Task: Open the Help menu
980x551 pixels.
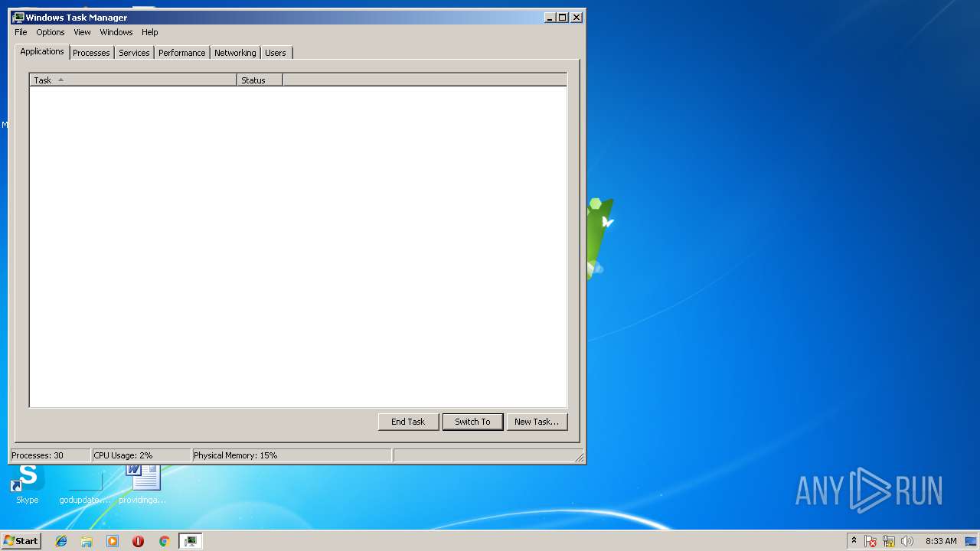Action: [x=150, y=32]
